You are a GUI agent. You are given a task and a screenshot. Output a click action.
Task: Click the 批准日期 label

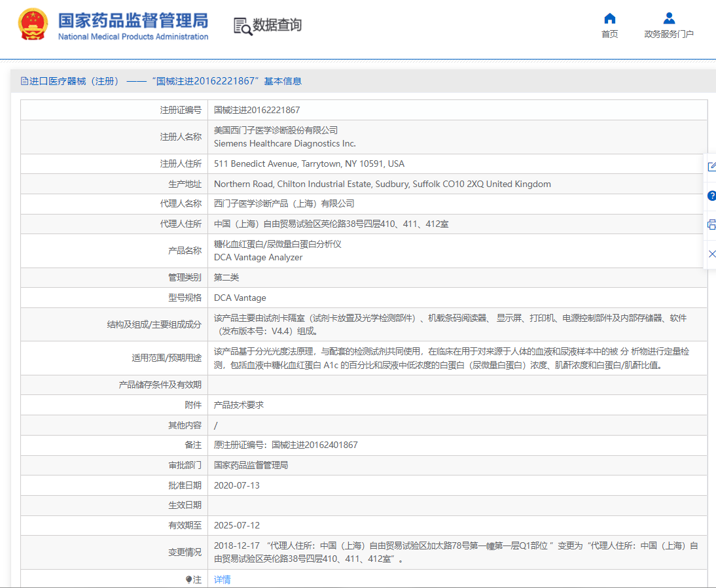point(185,485)
